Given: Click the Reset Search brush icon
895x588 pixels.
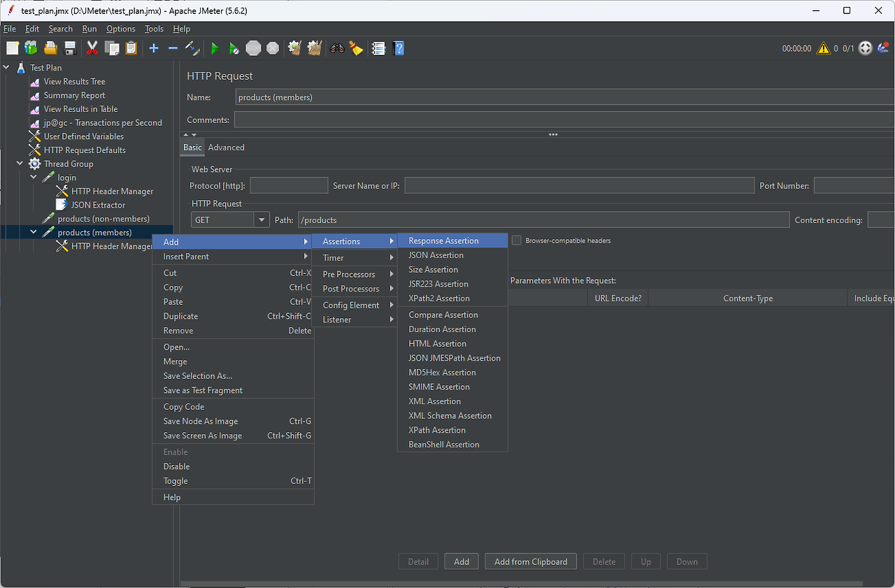Looking at the screenshot, I should click(x=357, y=48).
